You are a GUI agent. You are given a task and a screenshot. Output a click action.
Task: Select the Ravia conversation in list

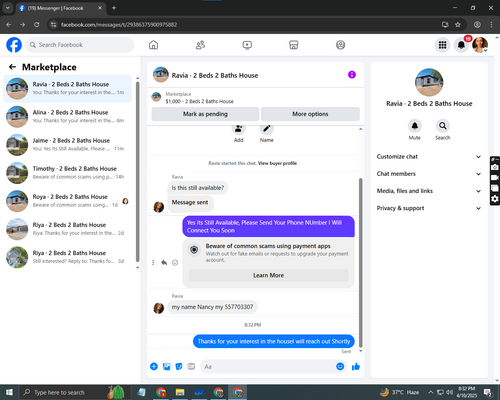pos(68,88)
